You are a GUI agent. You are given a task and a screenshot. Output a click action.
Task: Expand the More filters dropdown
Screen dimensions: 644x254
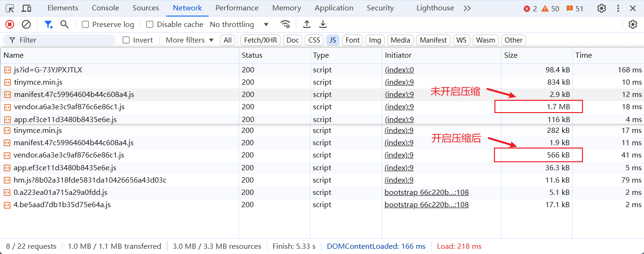189,40
